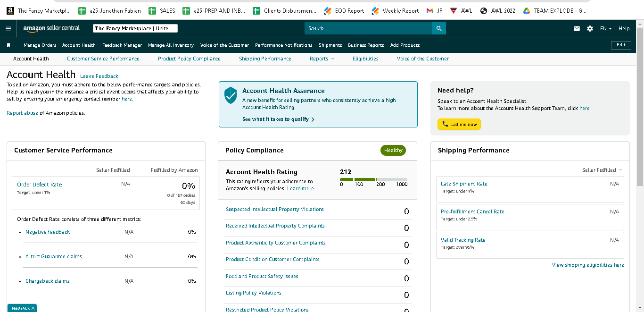The height and width of the screenshot is (312, 644).
Task: Open the a25-Jonathan Fabian sheet bookmark
Action: pos(109,10)
